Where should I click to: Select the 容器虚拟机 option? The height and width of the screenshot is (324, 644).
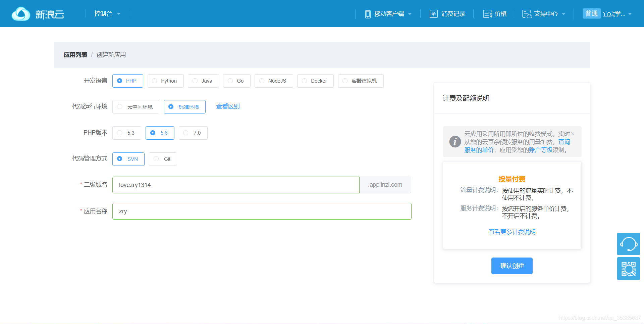pyautogui.click(x=361, y=81)
